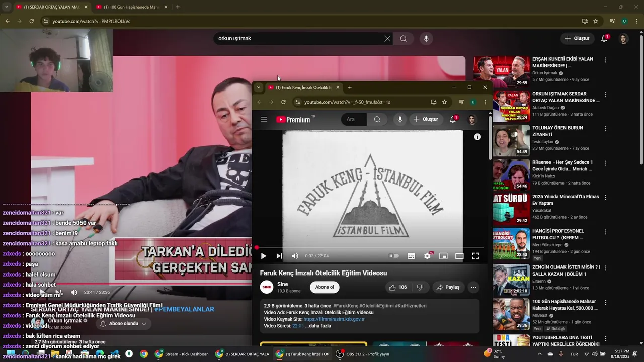Open OBS 31.1.2 from taskbar
Viewport: 644px width, 362px height.
tap(363, 354)
